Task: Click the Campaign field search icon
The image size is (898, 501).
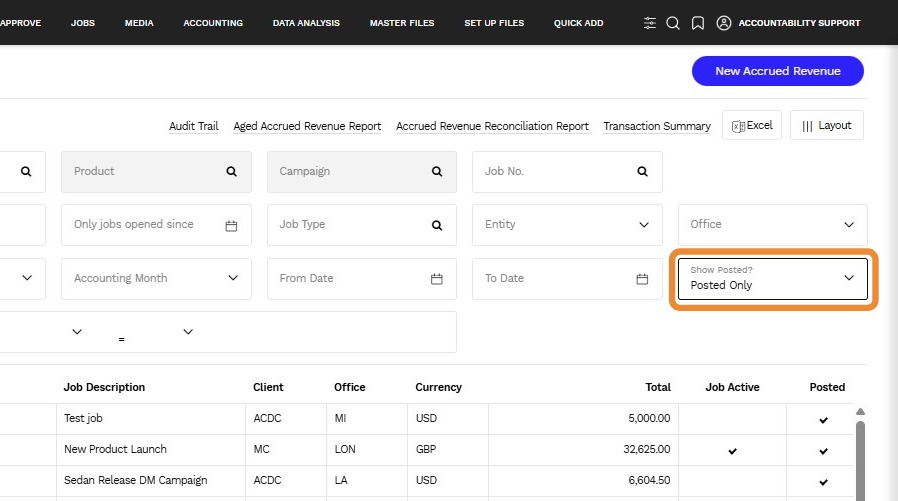Action: coord(437,171)
